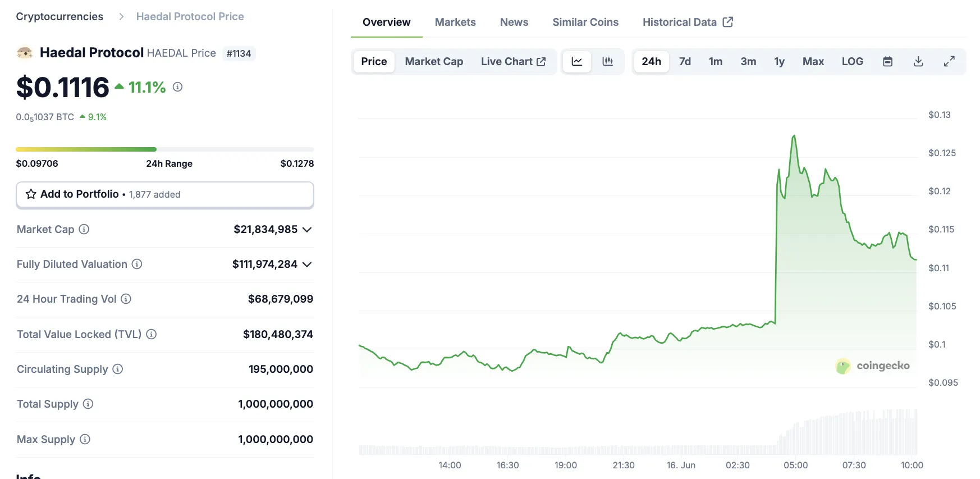Image resolution: width=980 pixels, height=479 pixels.
Task: Expand the chart to fullscreen
Action: click(949, 62)
